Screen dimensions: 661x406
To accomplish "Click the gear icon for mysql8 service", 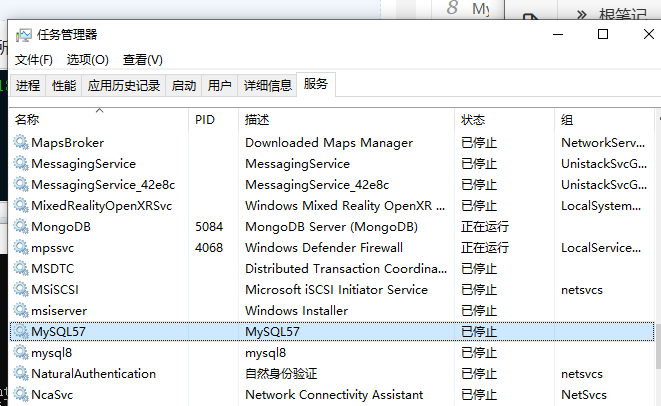I will [x=21, y=353].
